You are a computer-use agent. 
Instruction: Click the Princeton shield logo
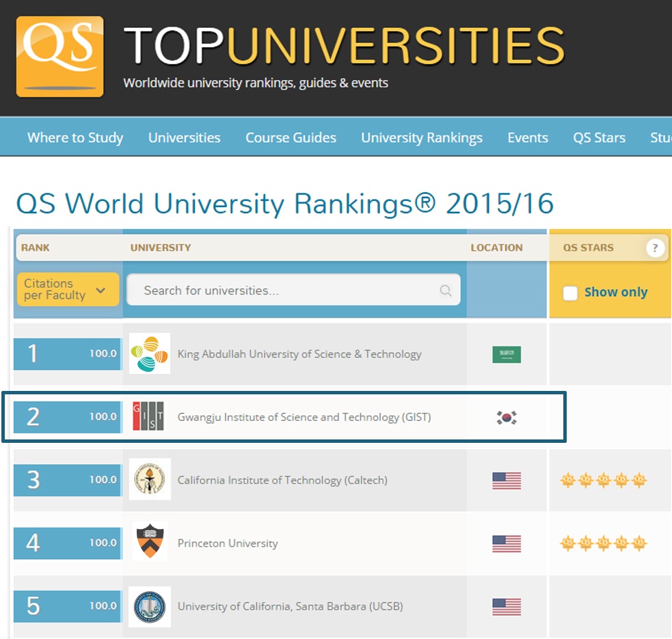(150, 543)
